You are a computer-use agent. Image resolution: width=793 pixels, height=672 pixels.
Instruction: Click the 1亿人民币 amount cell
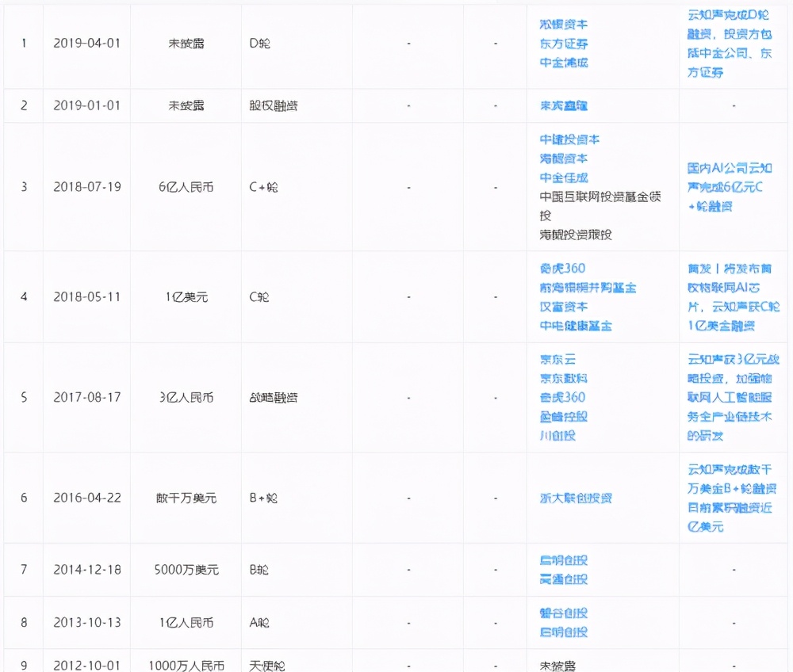click(x=186, y=623)
